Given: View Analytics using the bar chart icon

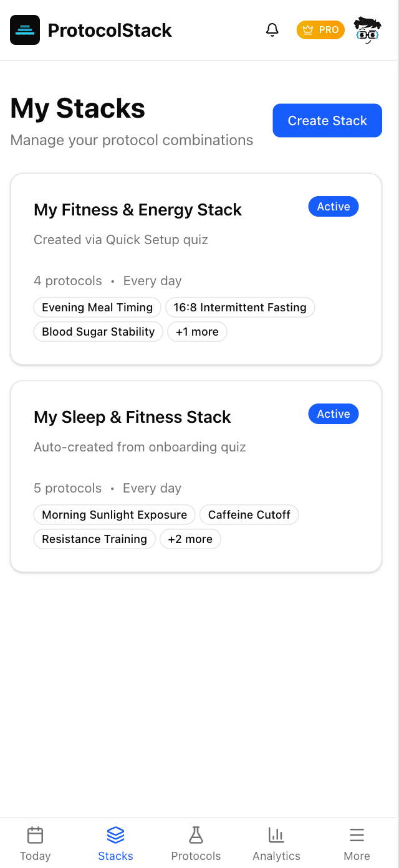Looking at the screenshot, I should click(x=276, y=835).
